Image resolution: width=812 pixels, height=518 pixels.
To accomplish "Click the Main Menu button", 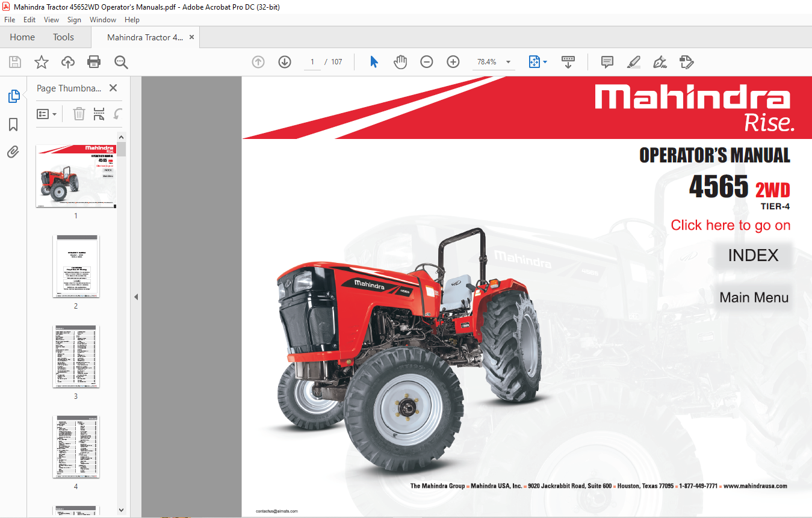I will click(754, 297).
